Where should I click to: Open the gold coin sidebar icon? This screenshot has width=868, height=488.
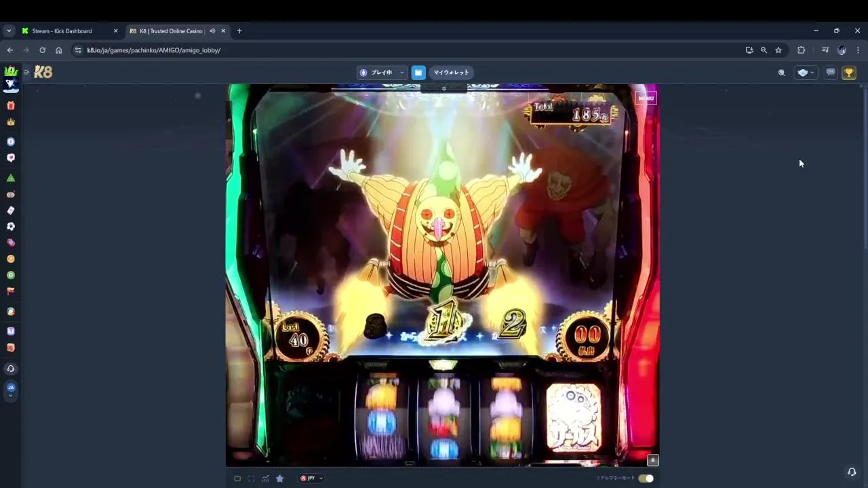pyautogui.click(x=10, y=259)
